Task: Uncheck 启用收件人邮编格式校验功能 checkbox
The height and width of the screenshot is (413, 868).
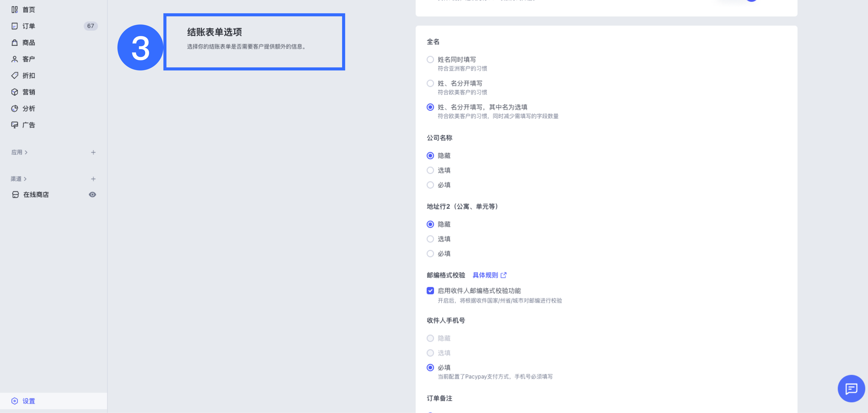Action: (x=430, y=291)
